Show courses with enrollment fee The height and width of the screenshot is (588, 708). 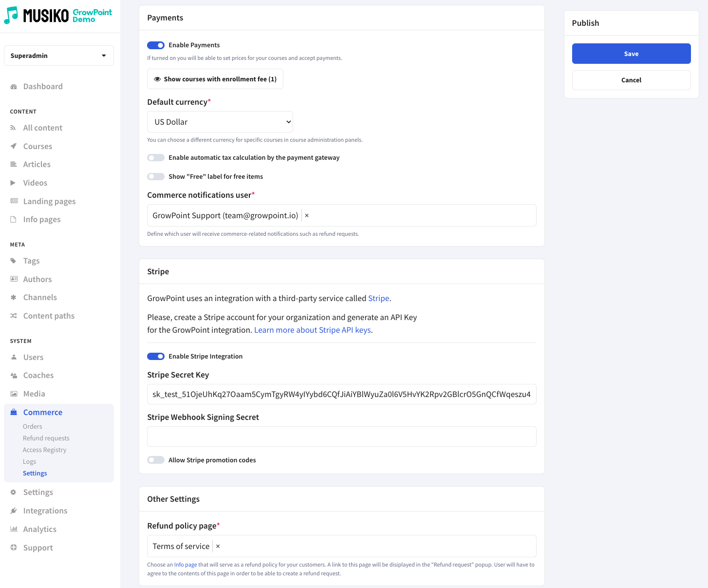[215, 79]
